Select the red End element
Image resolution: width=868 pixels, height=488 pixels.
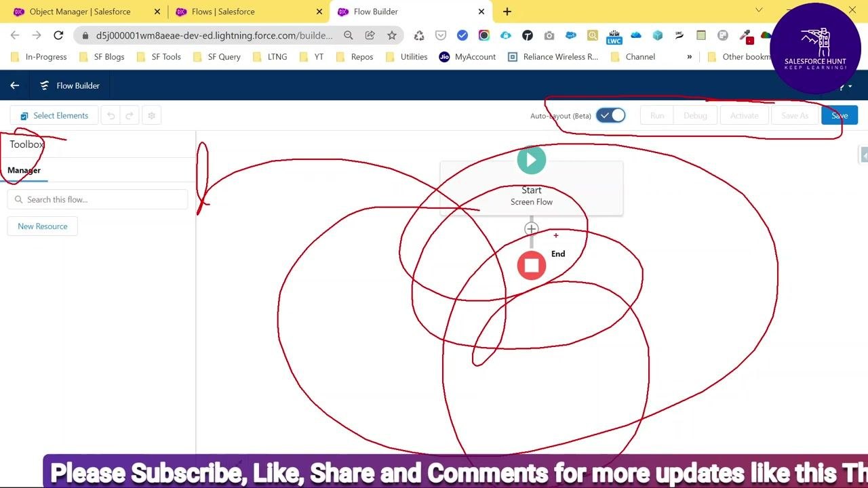[532, 265]
